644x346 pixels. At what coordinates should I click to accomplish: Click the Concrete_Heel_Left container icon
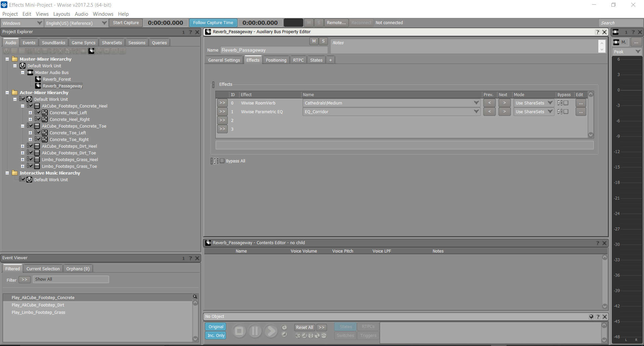(x=45, y=113)
